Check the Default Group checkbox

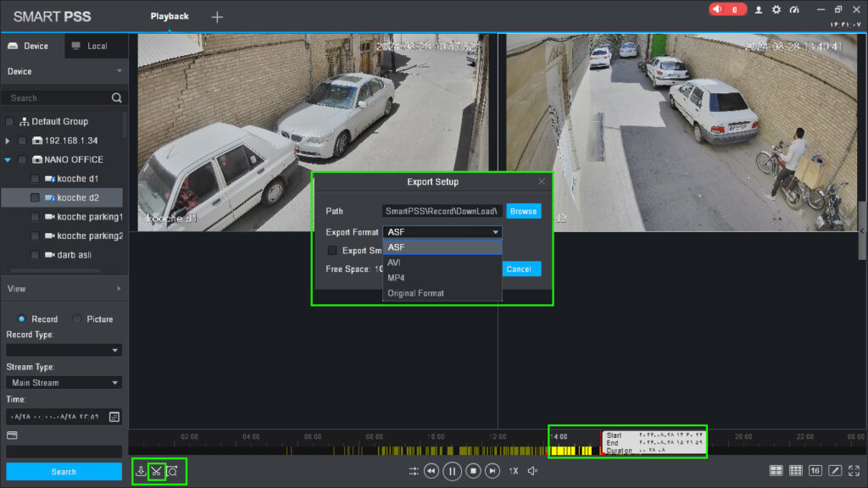[x=9, y=121]
